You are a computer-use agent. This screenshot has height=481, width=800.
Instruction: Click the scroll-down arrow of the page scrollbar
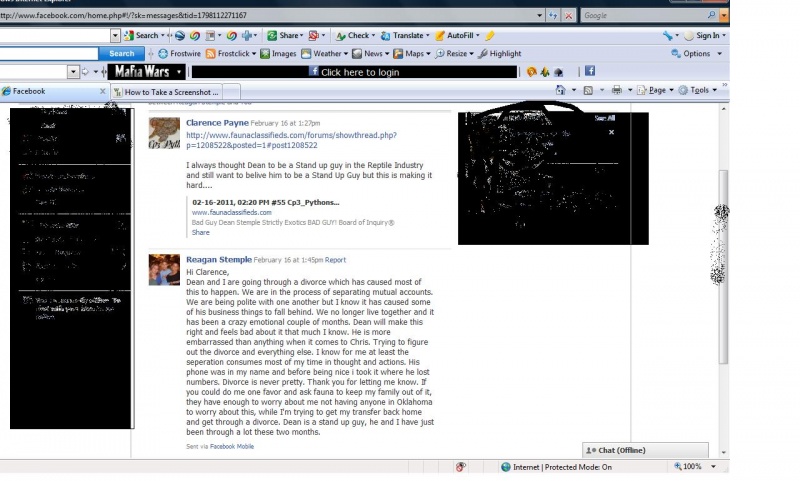723,452
